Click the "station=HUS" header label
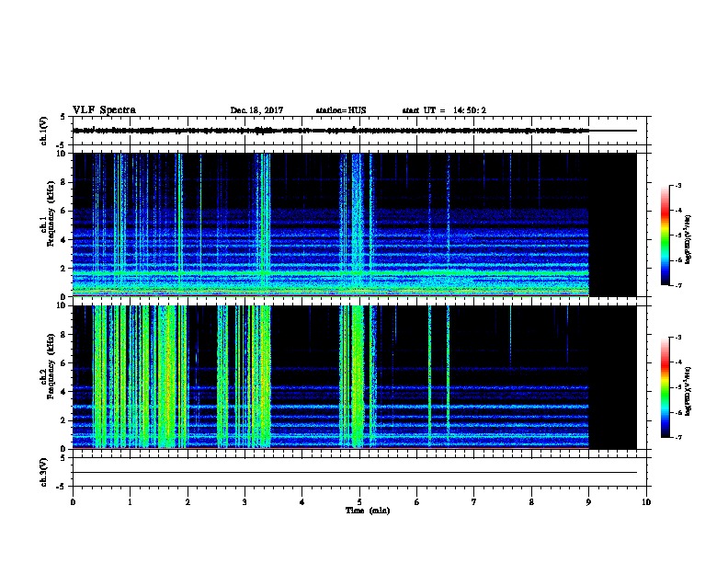The width and height of the screenshot is (728, 563). (341, 110)
